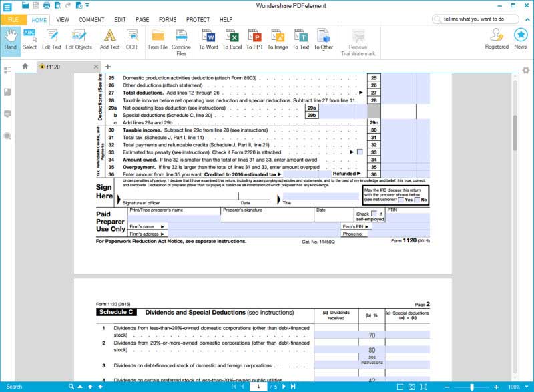The width and height of the screenshot is (534, 392).
Task: Click the Registered account icon
Action: pyautogui.click(x=497, y=39)
